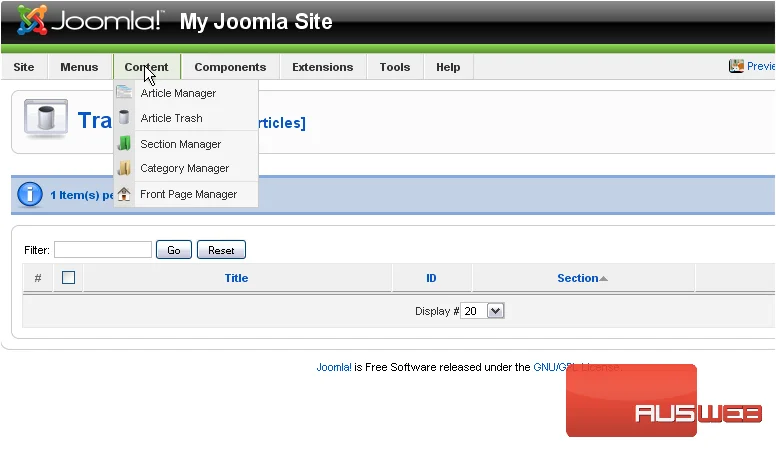The height and width of the screenshot is (450, 776).
Task: Sort by the Section column header
Action: coord(578,278)
